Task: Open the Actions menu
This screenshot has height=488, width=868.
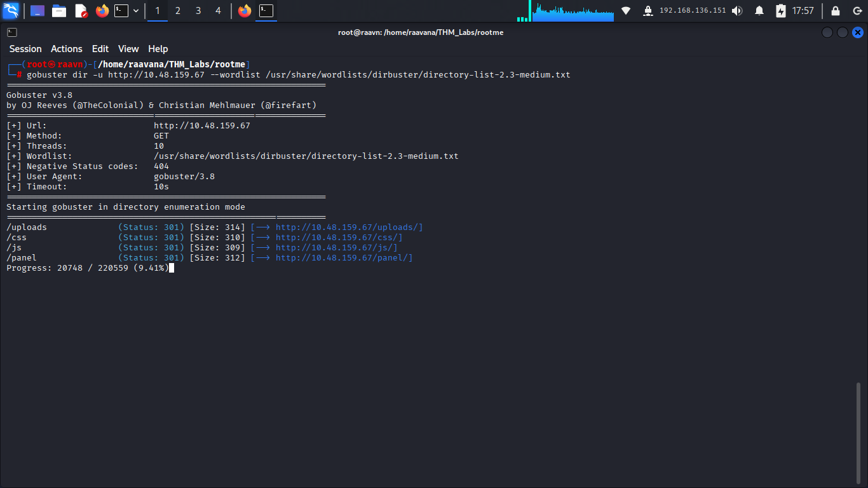Action: point(67,49)
